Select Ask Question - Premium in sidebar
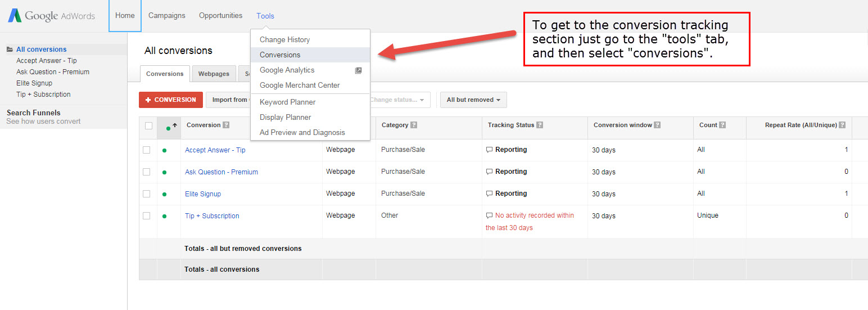This screenshot has height=310, width=868. 53,72
